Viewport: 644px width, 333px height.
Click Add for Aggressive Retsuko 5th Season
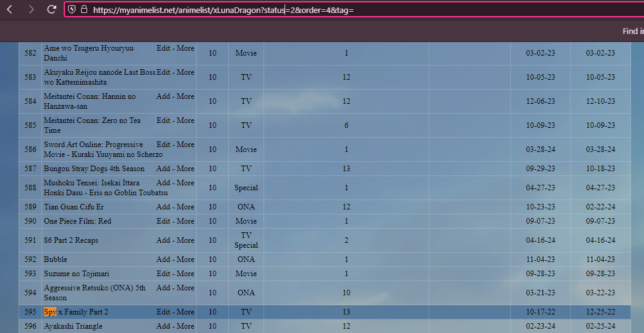(163, 288)
